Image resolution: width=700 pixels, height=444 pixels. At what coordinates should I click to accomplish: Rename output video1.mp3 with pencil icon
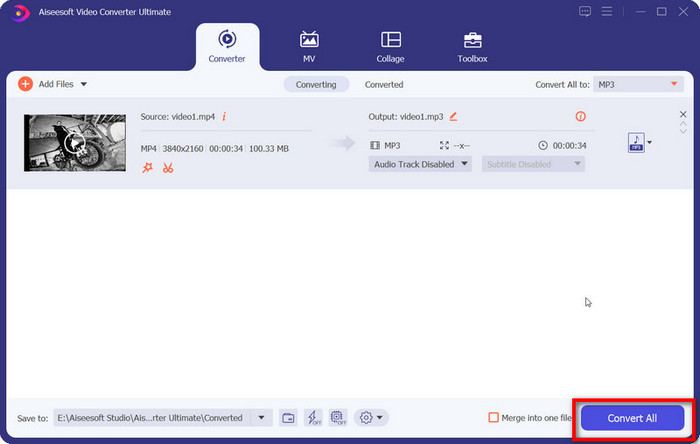[453, 116]
